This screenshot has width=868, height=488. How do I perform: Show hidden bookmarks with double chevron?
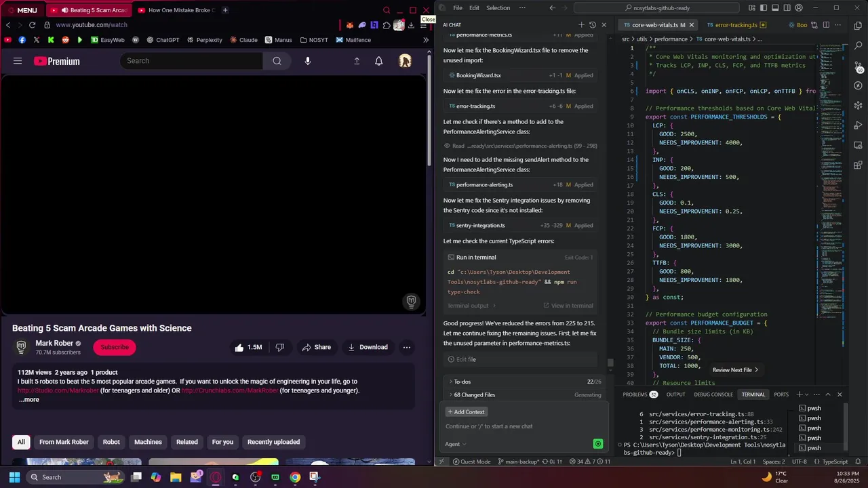coord(426,40)
